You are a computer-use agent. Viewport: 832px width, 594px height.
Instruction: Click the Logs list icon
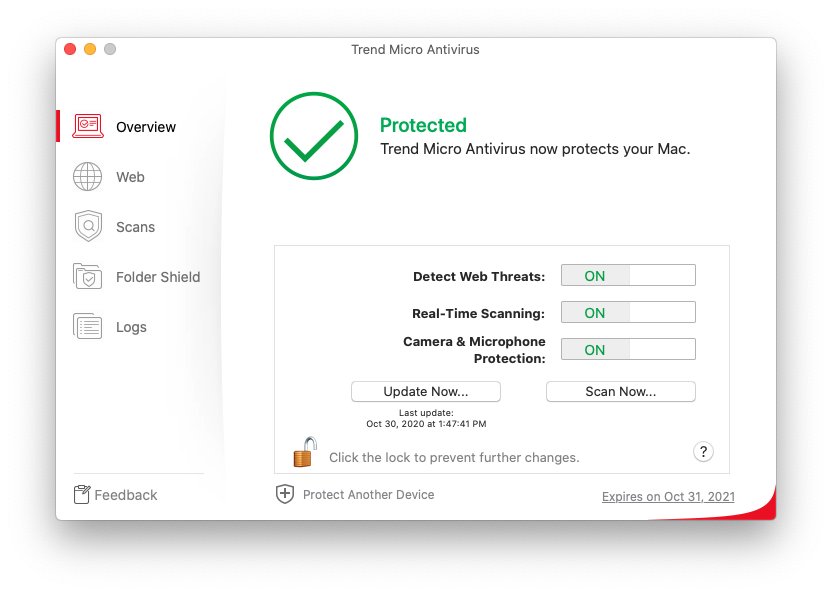[x=88, y=326]
